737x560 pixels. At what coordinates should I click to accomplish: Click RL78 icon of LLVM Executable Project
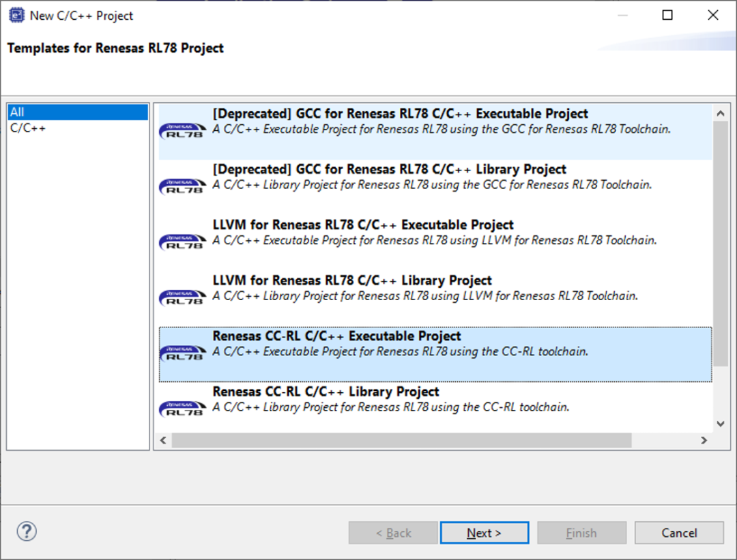(x=183, y=242)
